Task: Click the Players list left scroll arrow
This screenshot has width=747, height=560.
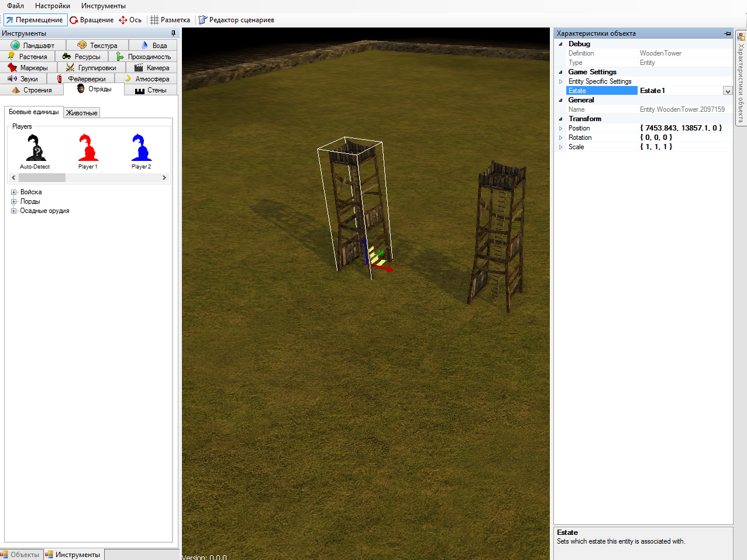Action: [13, 177]
